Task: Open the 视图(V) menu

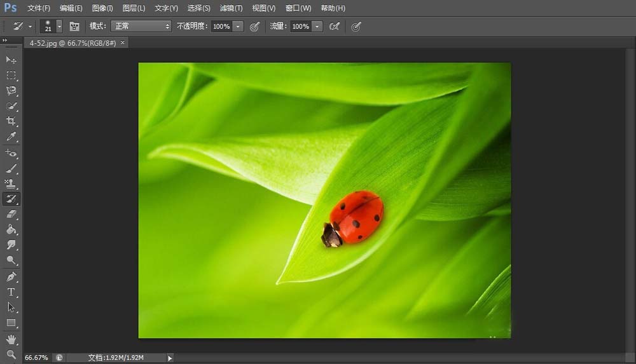Action: [x=264, y=8]
